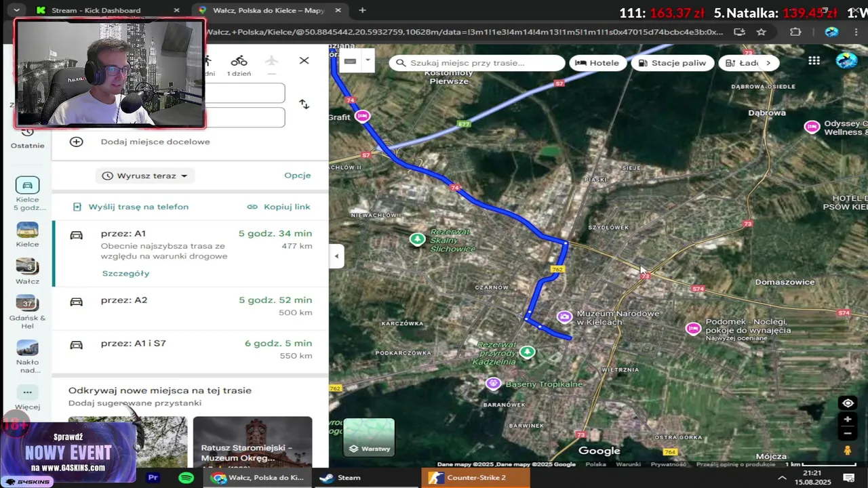The image size is (868, 488).
Task: Open the Gdańsk & Hel sidebar shortcut
Action: click(x=27, y=312)
